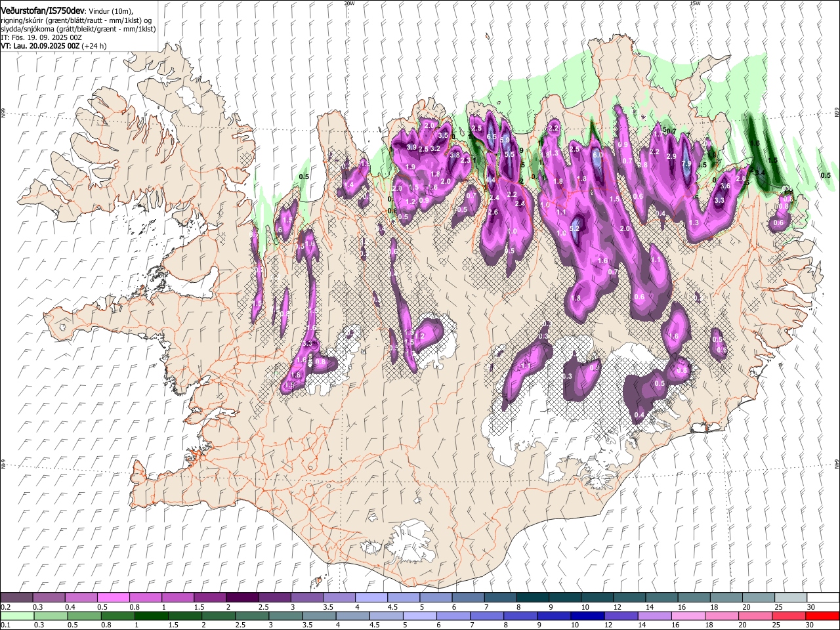The width and height of the screenshot is (840, 630).
Task: Click the grey-teal swatch labelled 18 in upper legend
Action: click(726, 598)
